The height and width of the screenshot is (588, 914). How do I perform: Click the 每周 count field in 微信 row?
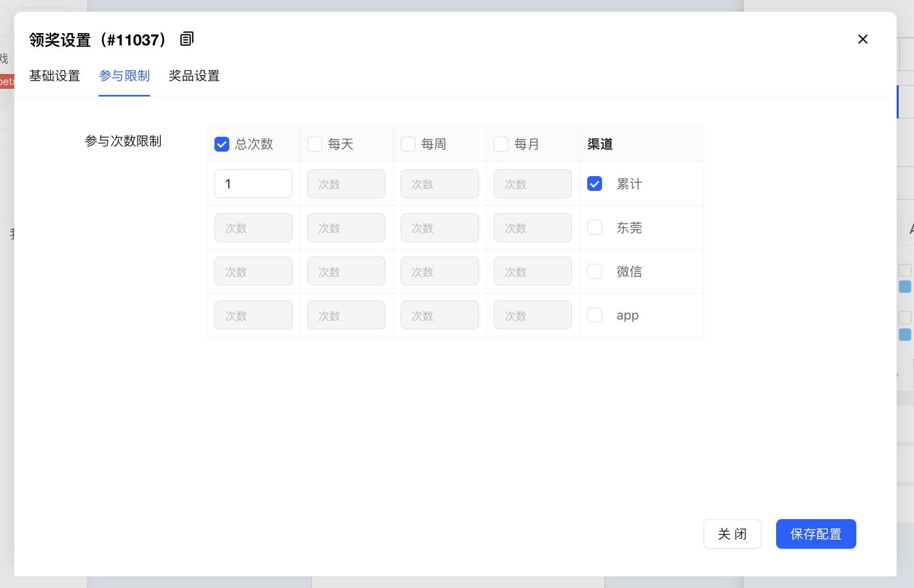coord(440,272)
